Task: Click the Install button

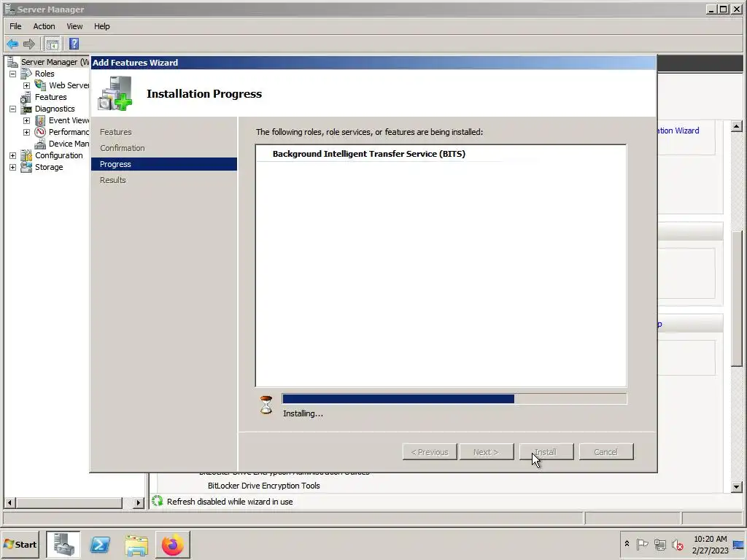Action: point(546,452)
